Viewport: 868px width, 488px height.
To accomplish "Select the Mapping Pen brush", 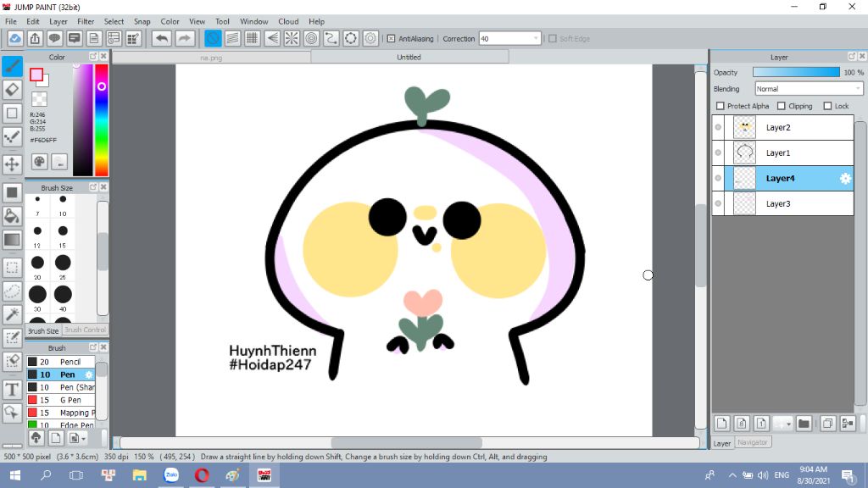I will (x=61, y=413).
